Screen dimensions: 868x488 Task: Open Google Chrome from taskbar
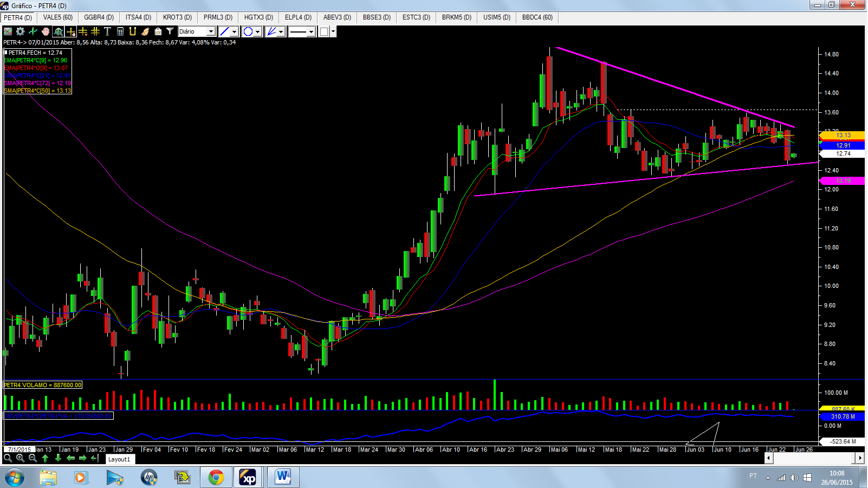[x=216, y=478]
